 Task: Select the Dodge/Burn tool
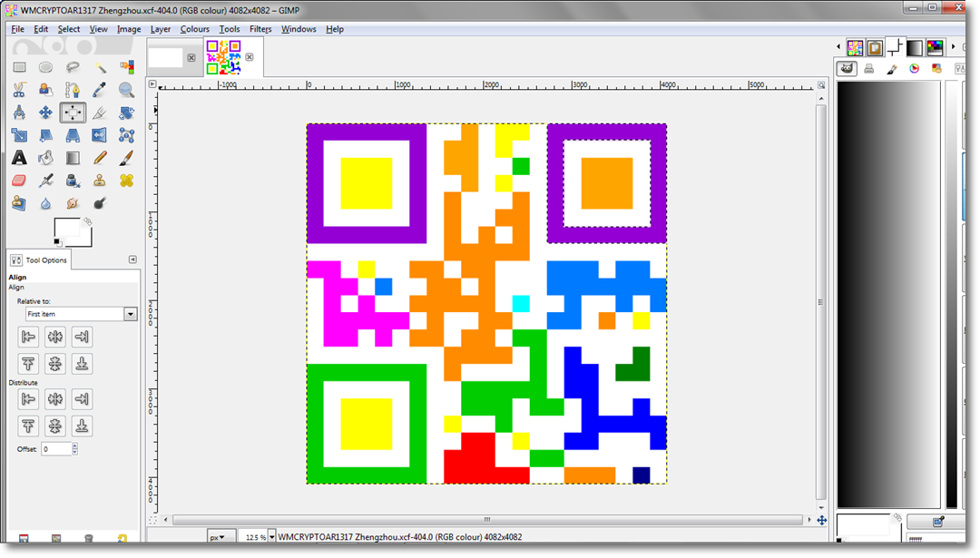[x=100, y=203]
